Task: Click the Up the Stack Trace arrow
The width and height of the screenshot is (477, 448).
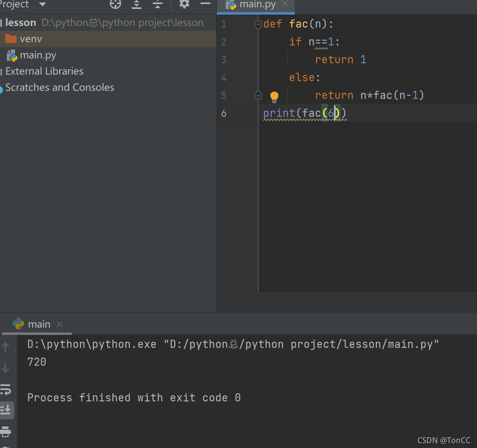Action: tap(6, 347)
